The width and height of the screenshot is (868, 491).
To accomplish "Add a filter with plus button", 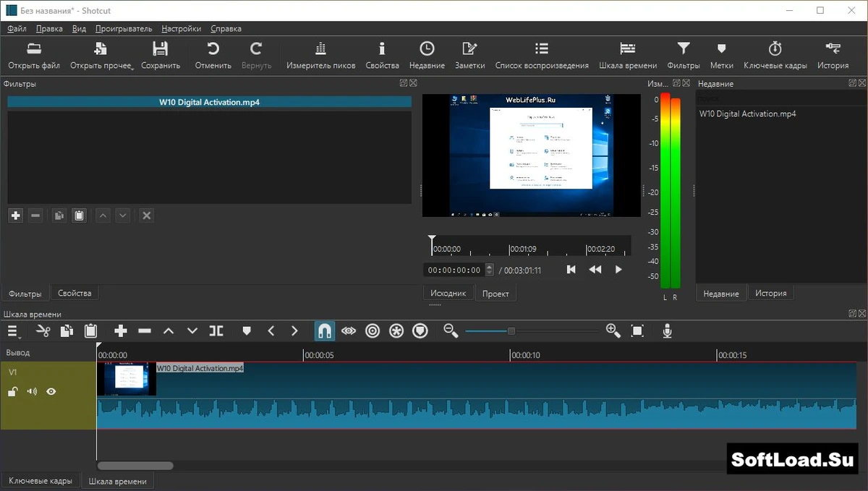I will [x=15, y=215].
